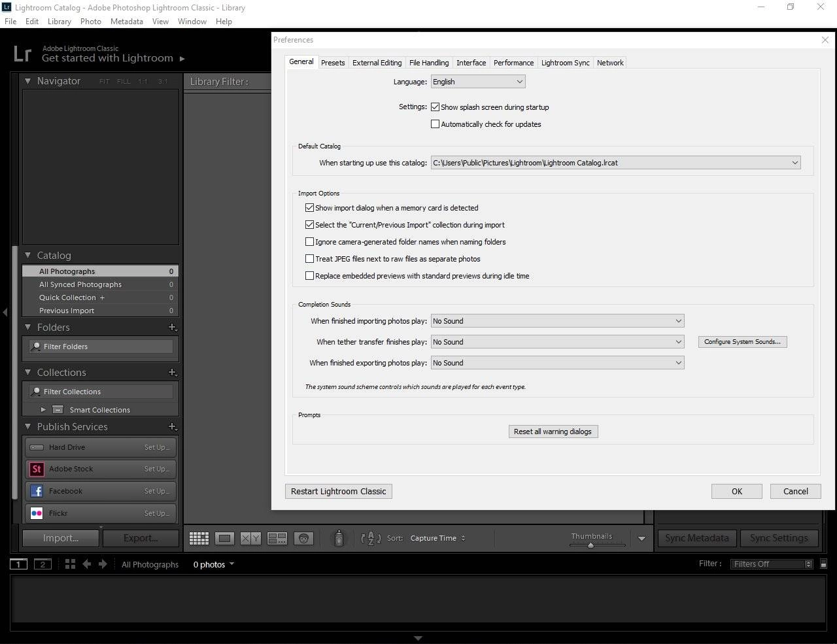Click Reset all warning dialogs
837x644 pixels.
coord(553,432)
